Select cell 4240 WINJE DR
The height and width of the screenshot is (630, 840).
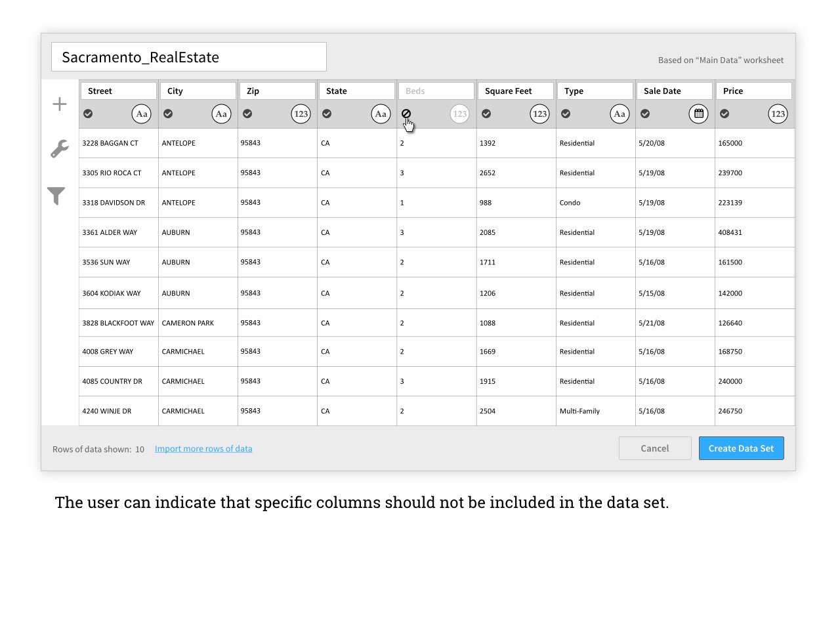click(x=119, y=411)
